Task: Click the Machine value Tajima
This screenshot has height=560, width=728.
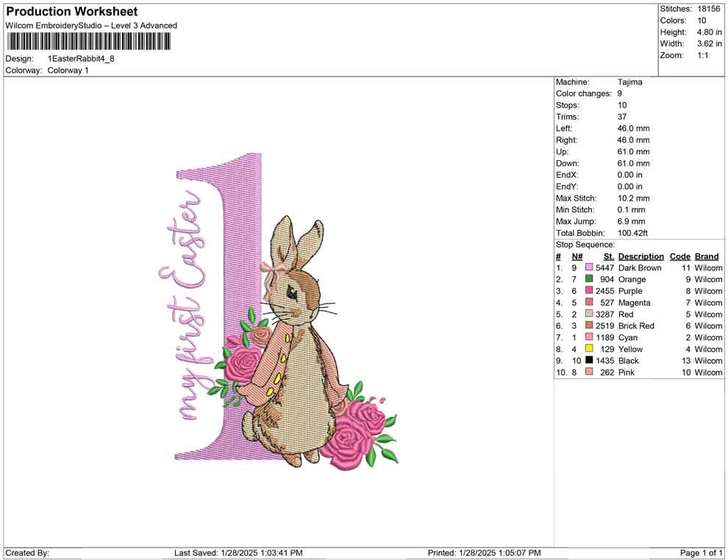Action: point(629,82)
